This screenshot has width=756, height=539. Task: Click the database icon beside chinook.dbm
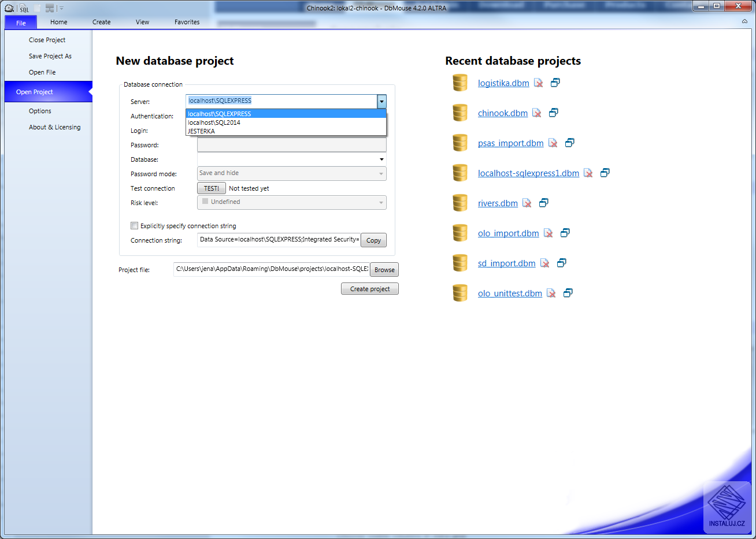coord(460,113)
